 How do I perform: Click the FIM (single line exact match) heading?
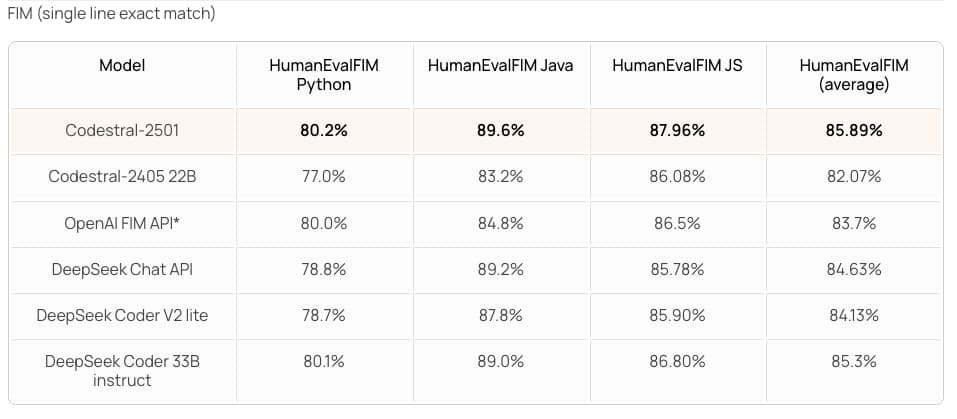coord(111,15)
